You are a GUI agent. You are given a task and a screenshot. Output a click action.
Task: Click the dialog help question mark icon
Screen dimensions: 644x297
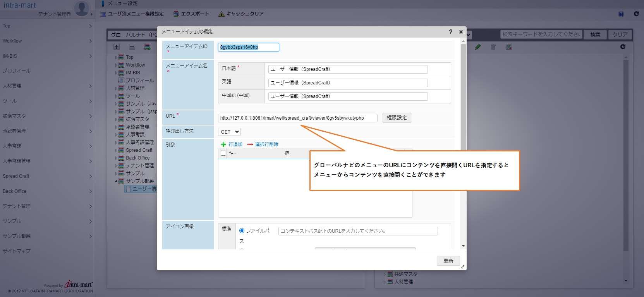coord(450,32)
